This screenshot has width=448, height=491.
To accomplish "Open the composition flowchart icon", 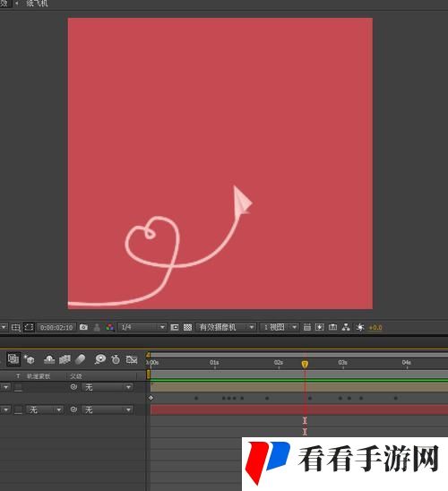I will (346, 328).
